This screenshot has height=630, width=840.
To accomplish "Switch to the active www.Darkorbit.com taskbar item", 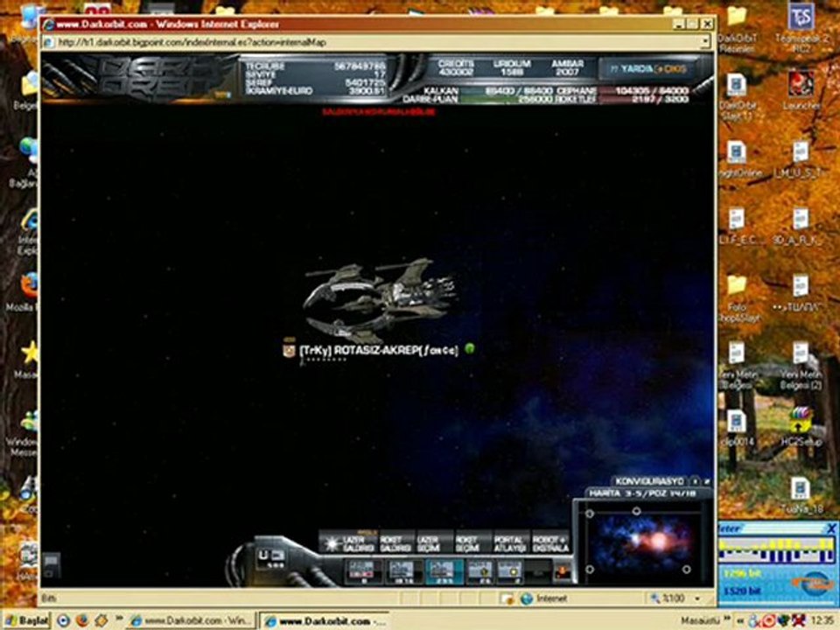I will click(x=325, y=621).
